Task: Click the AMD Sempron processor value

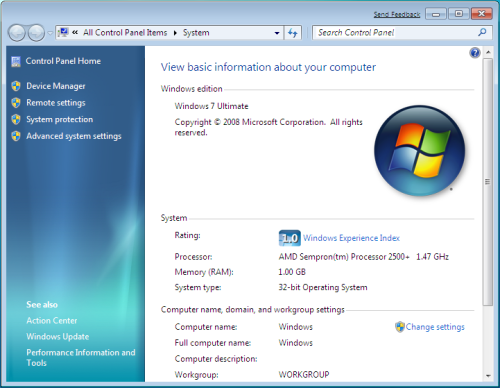Action: [364, 257]
